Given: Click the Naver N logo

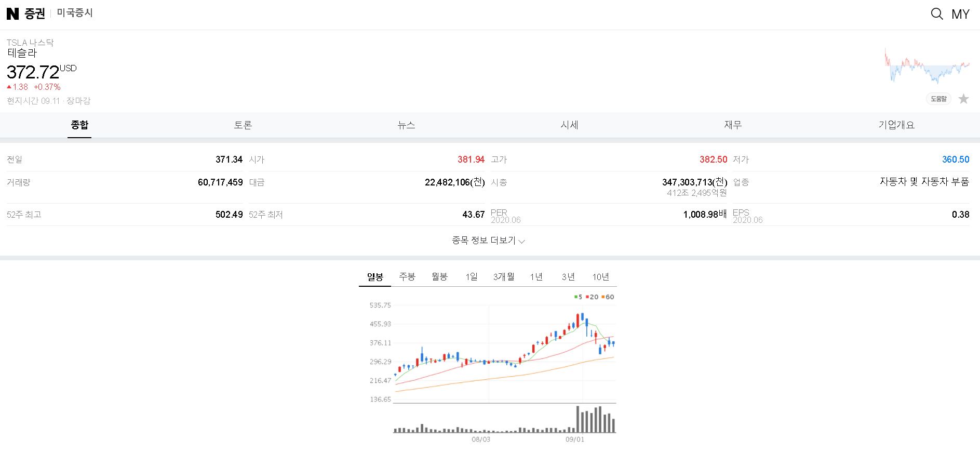Looking at the screenshot, I should click(x=12, y=14).
